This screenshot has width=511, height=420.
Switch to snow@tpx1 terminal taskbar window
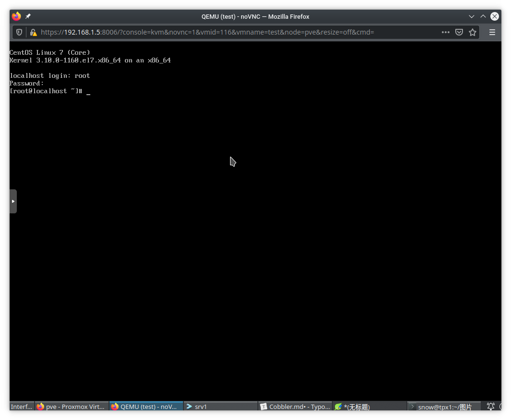pyautogui.click(x=444, y=407)
